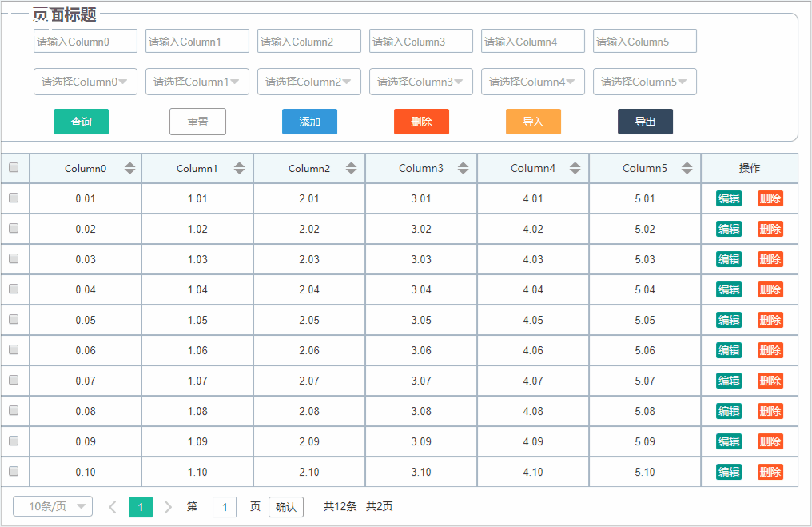The width and height of the screenshot is (812, 527).
Task: Open the 请选择Column3 dropdown
Action: point(421,82)
